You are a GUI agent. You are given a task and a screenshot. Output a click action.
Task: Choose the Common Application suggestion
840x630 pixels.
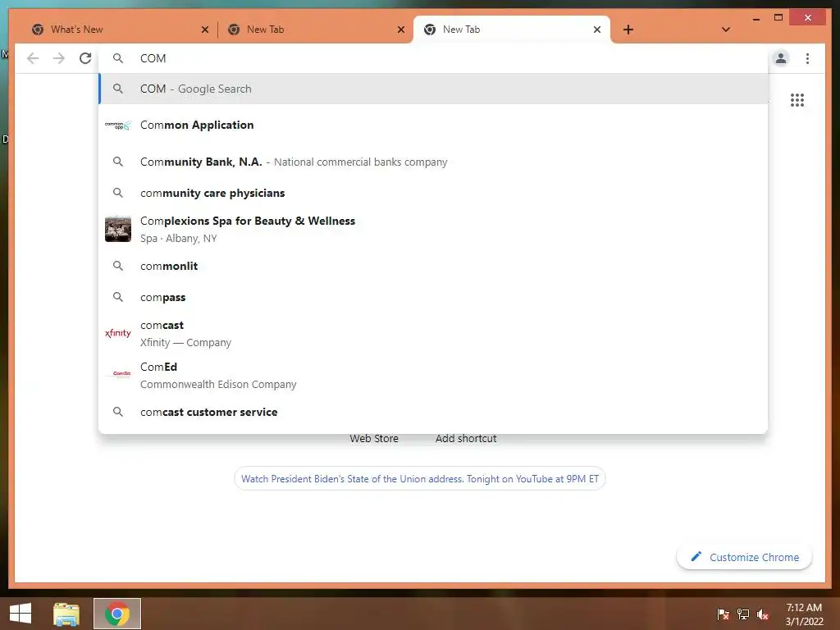click(433, 126)
